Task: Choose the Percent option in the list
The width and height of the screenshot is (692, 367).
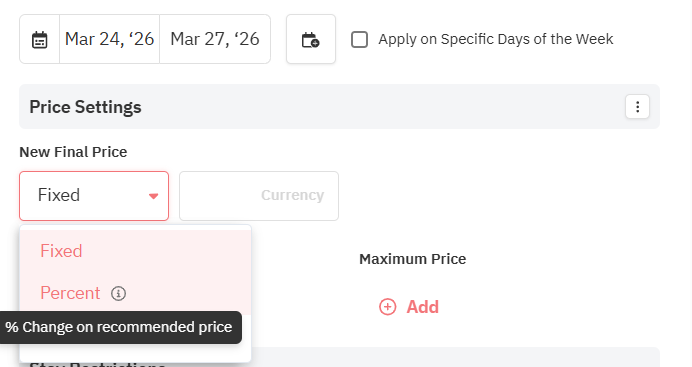Action: (x=135, y=293)
